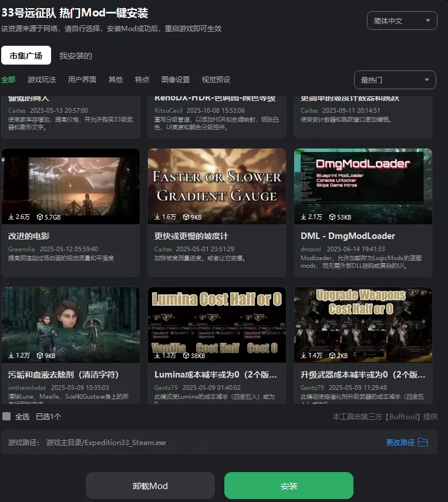
Task: Click author Caites dated 2025-05-01
Action: (x=163, y=249)
